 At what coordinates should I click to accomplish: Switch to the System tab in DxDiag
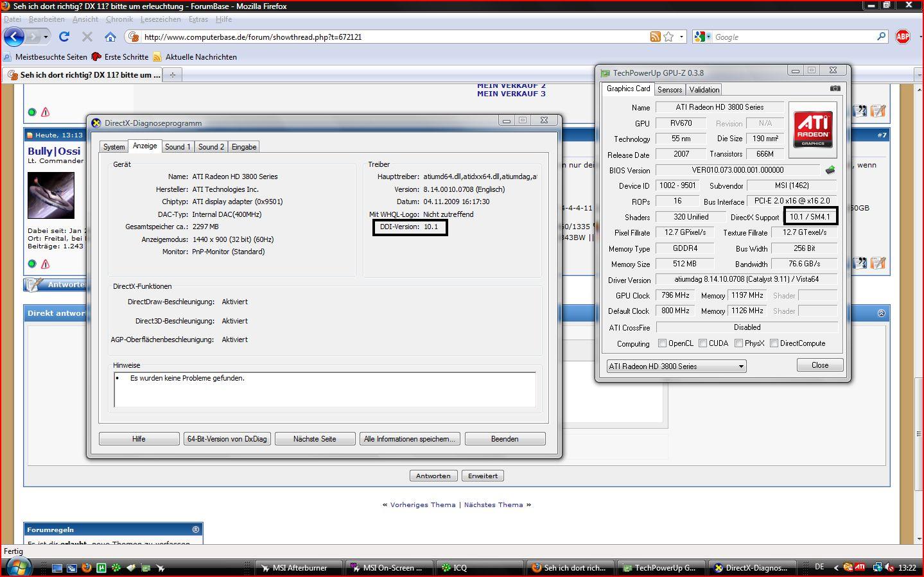tap(114, 147)
